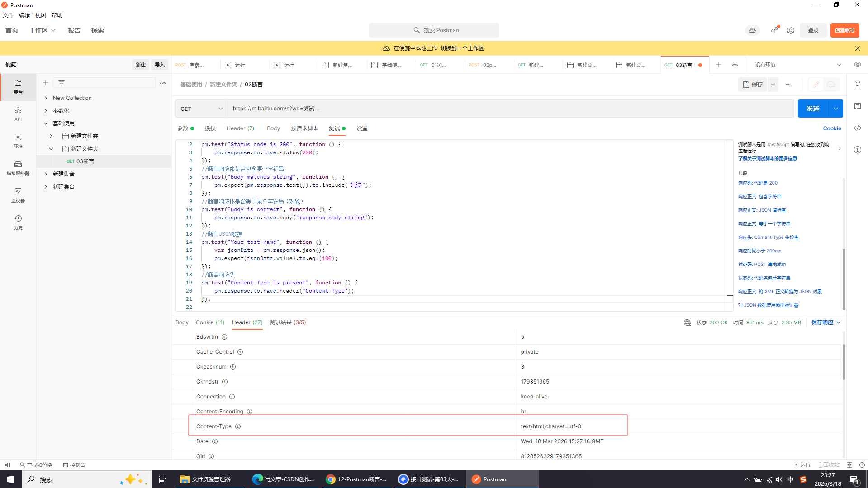Viewport: 868px width, 488px height.
Task: Click the Cache-Control info icon
Action: point(240,352)
